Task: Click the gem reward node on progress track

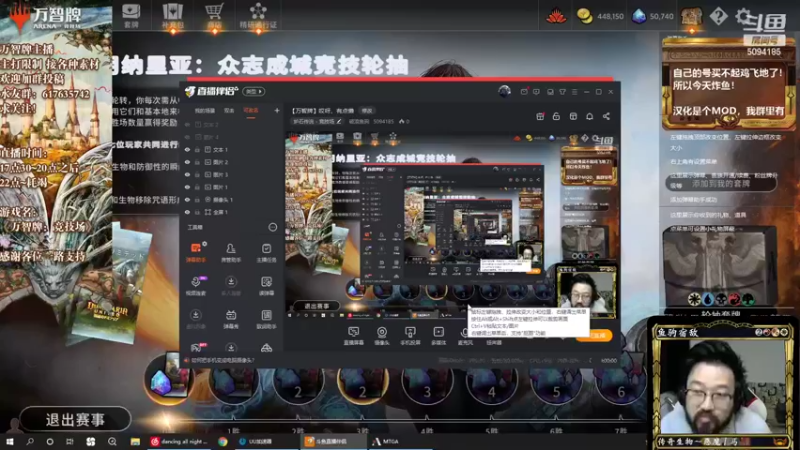Action: (x=167, y=380)
